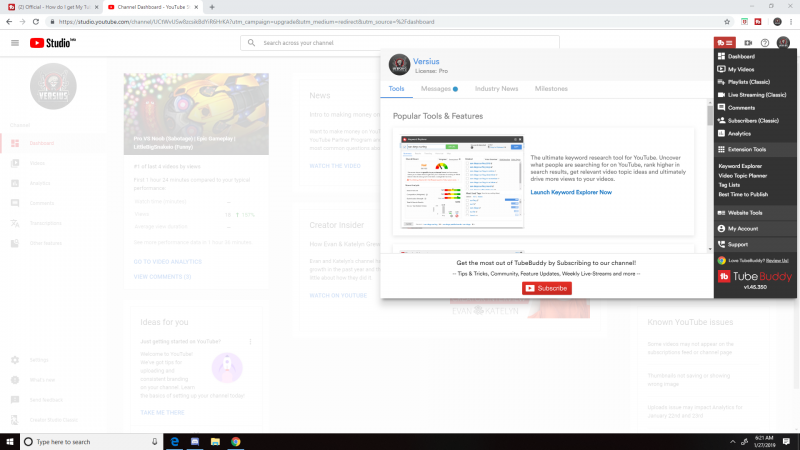Expand My Account in TubeBuddy menu
Image resolution: width=800 pixels, height=450 pixels.
tap(743, 229)
